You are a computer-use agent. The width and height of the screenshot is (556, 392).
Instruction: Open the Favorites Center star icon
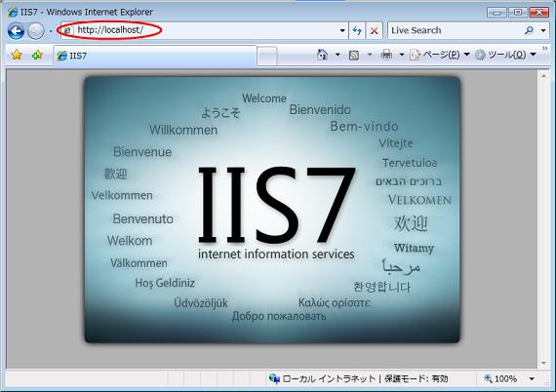[x=17, y=55]
